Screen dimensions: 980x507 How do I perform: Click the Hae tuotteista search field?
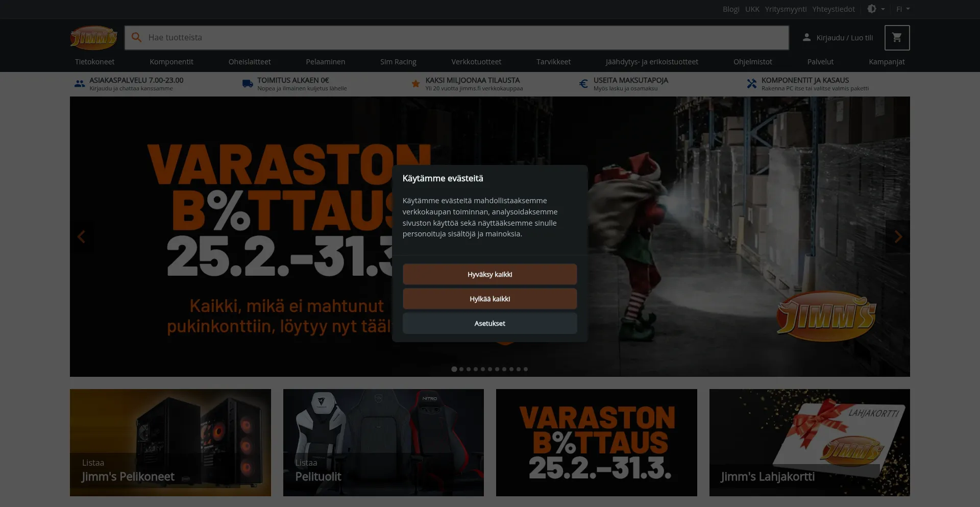(x=457, y=38)
